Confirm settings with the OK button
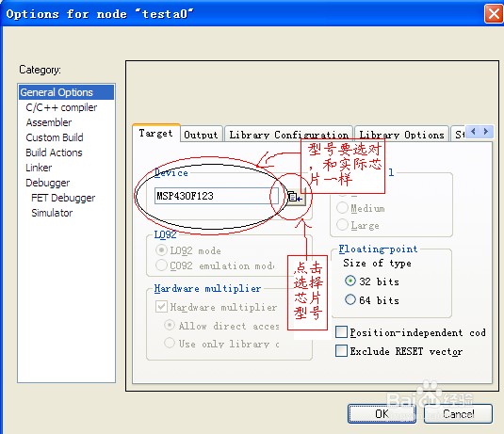The image size is (504, 434). (x=382, y=414)
